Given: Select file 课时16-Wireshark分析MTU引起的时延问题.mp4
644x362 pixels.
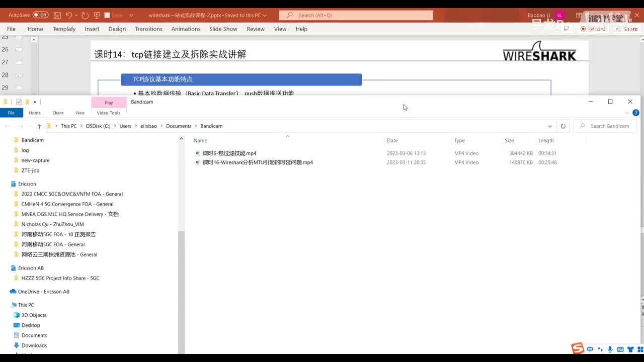Looking at the screenshot, I should (x=258, y=162).
